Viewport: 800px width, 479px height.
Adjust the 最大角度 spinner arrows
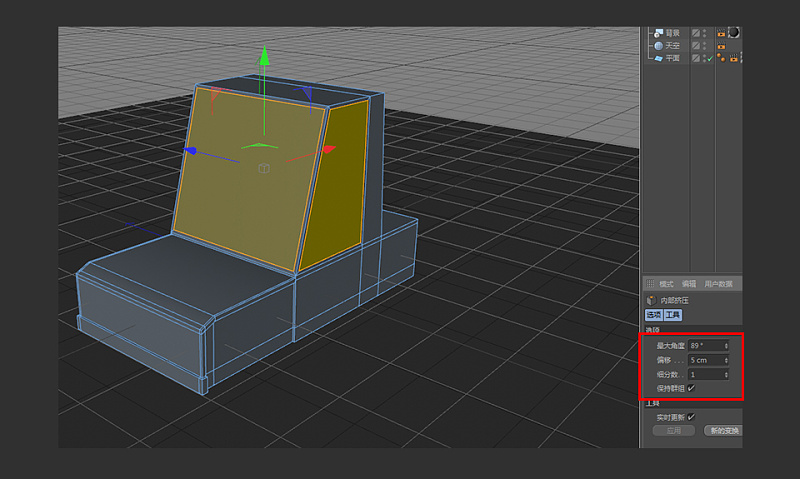(x=727, y=346)
